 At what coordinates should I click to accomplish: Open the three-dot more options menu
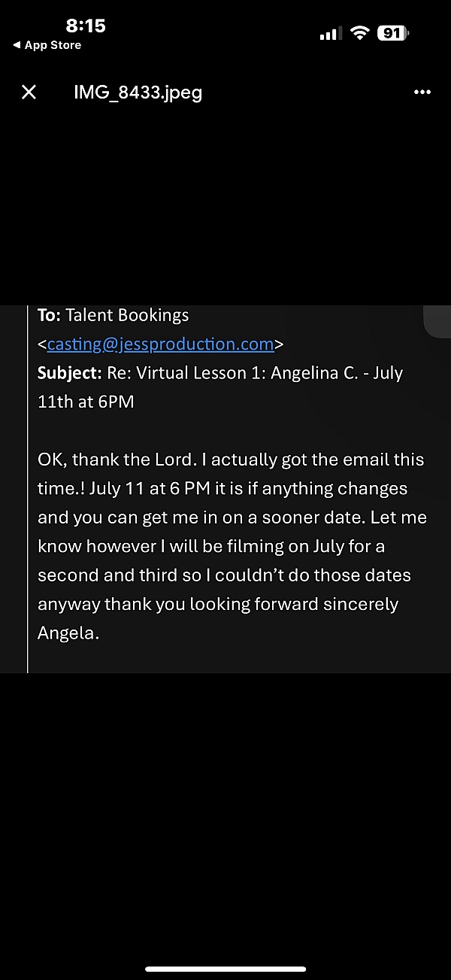(422, 92)
